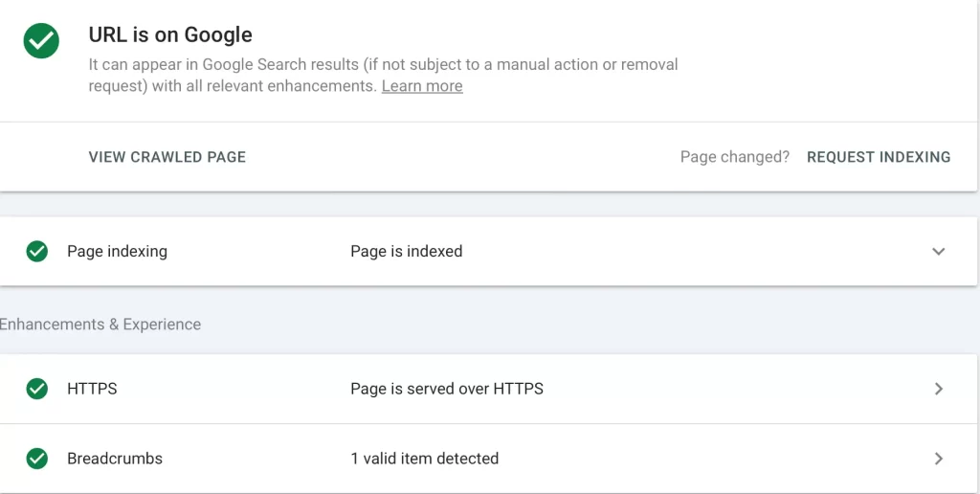Viewport: 980px width, 494px height.
Task: Click the green check icon next to HTTPS
Action: [x=37, y=389]
